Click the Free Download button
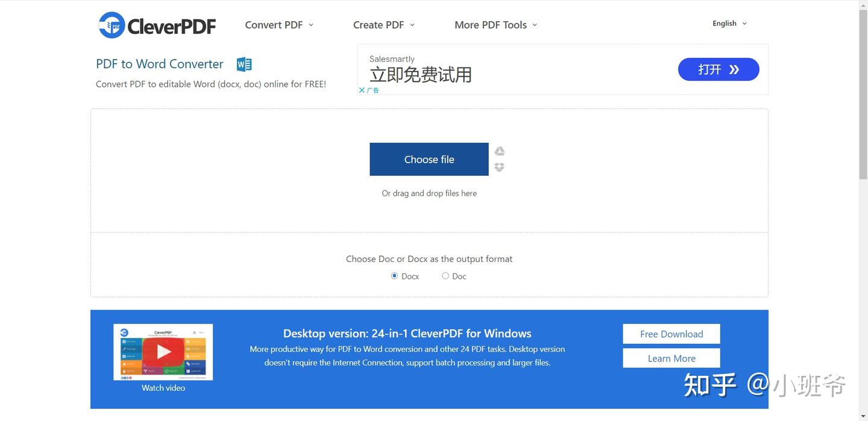This screenshot has width=868, height=421. 671,334
